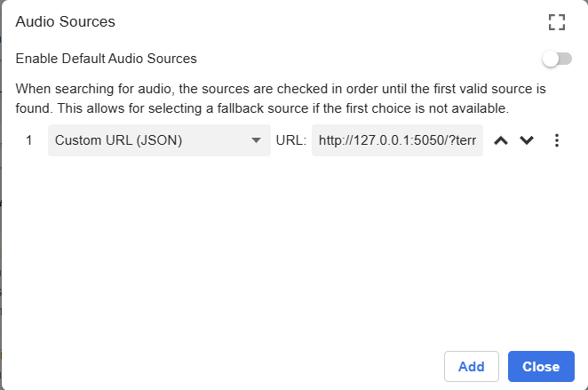The image size is (588, 390).
Task: Click the 'Audio Sources' dialog title
Action: click(66, 21)
